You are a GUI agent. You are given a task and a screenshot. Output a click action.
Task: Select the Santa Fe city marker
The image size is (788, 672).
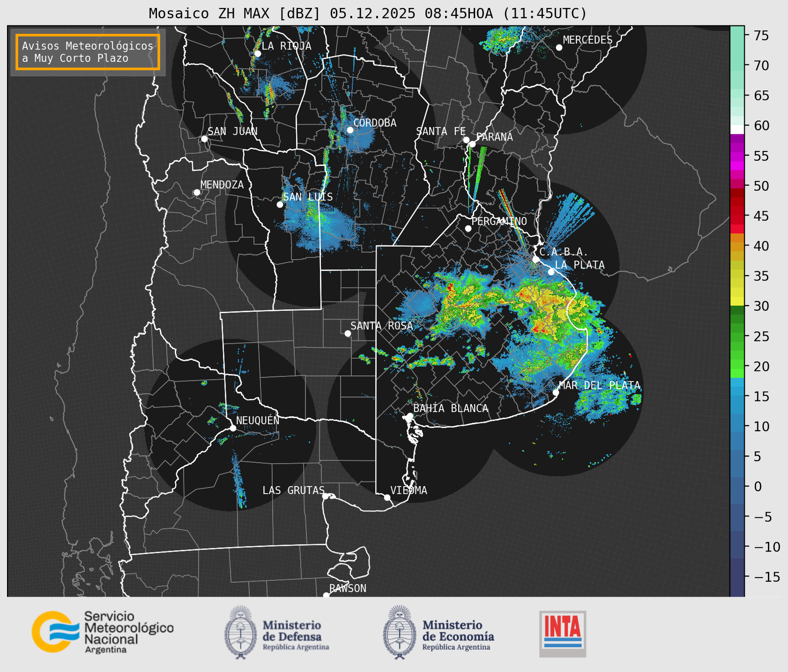(466, 140)
